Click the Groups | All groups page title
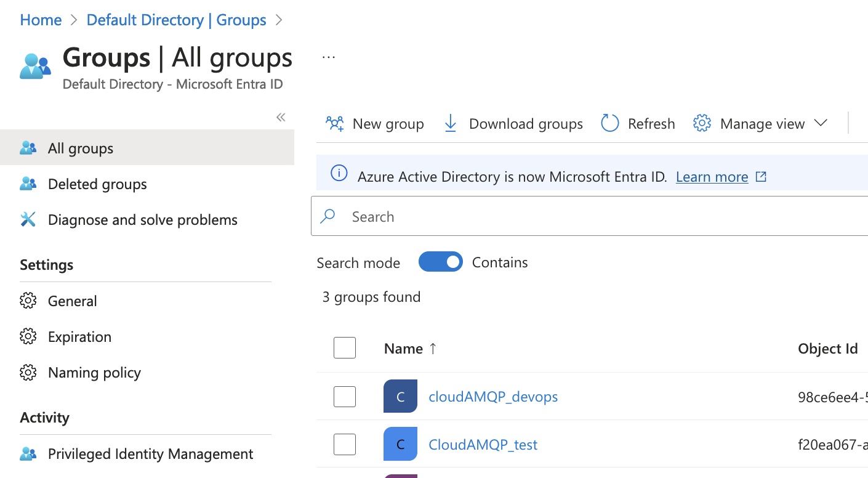868x478 pixels. point(177,57)
